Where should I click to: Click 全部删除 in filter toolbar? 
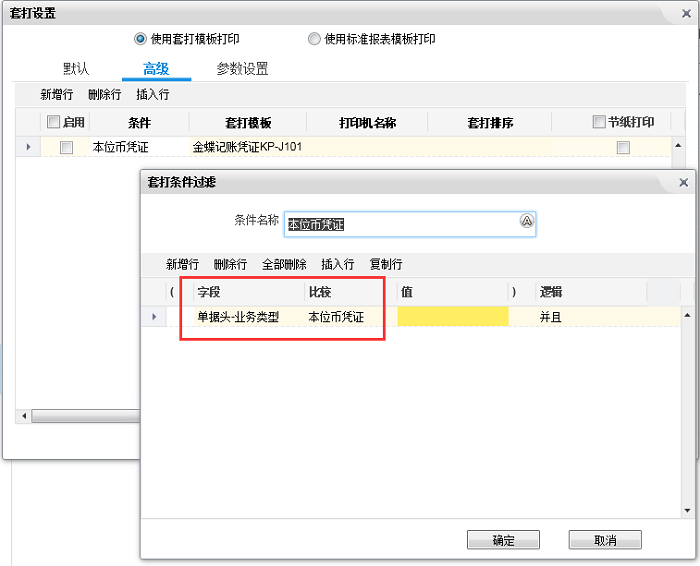point(284,265)
